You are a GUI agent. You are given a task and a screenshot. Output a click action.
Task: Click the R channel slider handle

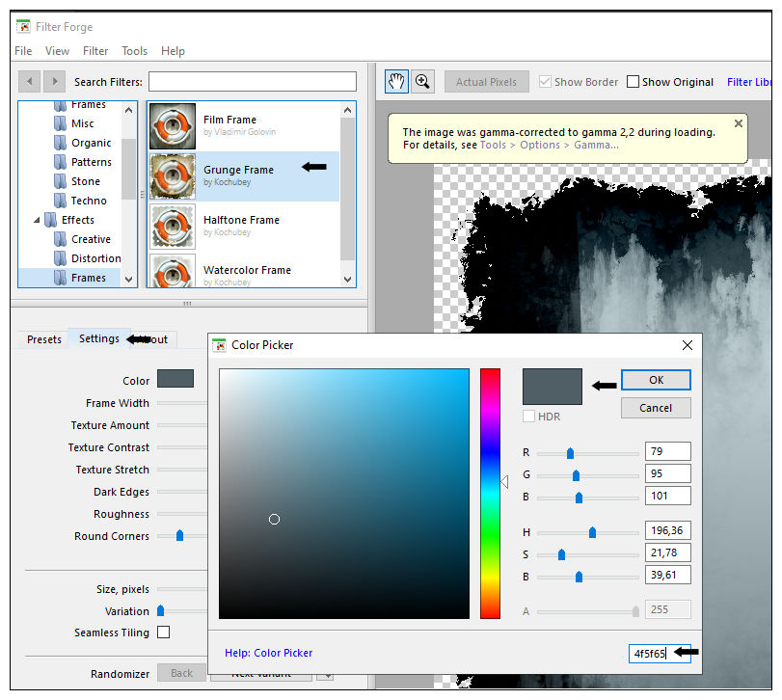[x=570, y=453]
